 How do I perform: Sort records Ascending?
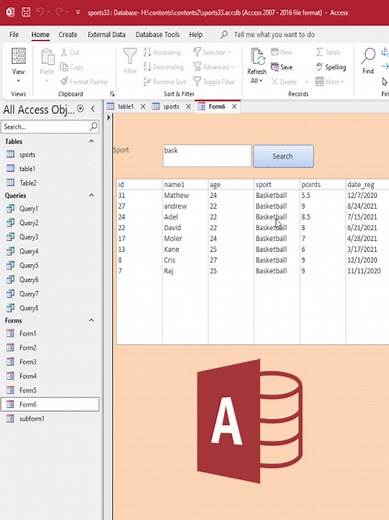162,52
